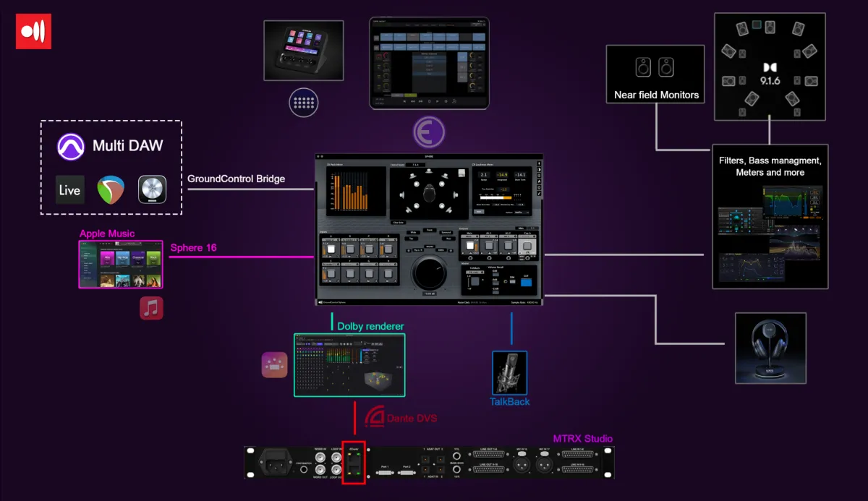Click the red Dante DVS logo mark
Viewport: 868px width, 501px height.
(373, 416)
